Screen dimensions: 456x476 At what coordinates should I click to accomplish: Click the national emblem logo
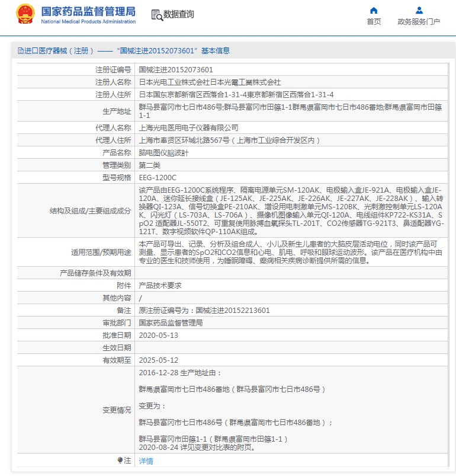[25, 14]
